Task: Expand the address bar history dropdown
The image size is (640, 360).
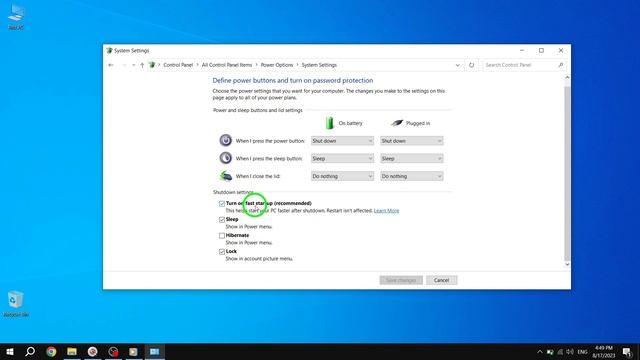Action: coord(458,65)
